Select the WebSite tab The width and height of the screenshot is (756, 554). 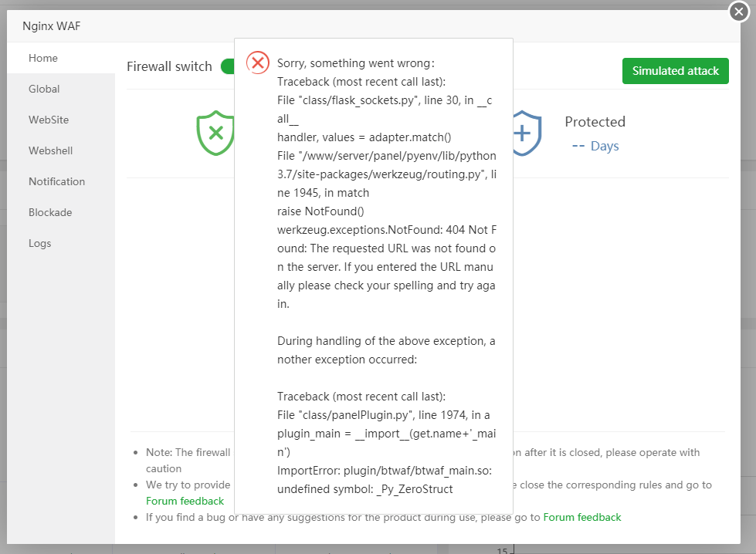[49, 120]
